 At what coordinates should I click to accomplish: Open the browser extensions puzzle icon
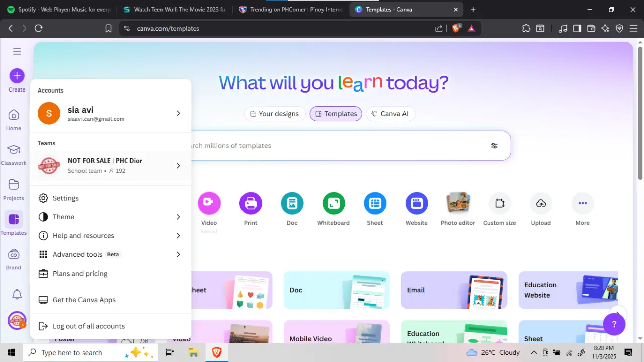click(x=526, y=29)
